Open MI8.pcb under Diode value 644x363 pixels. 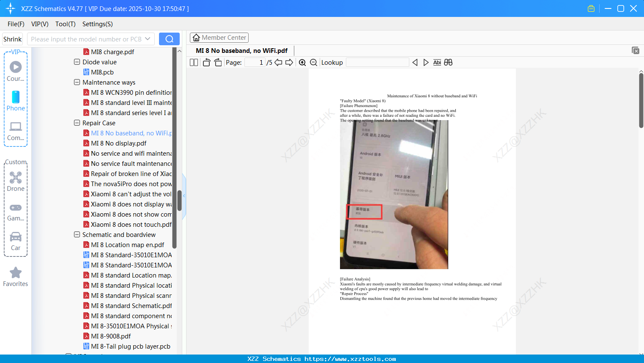pos(102,72)
